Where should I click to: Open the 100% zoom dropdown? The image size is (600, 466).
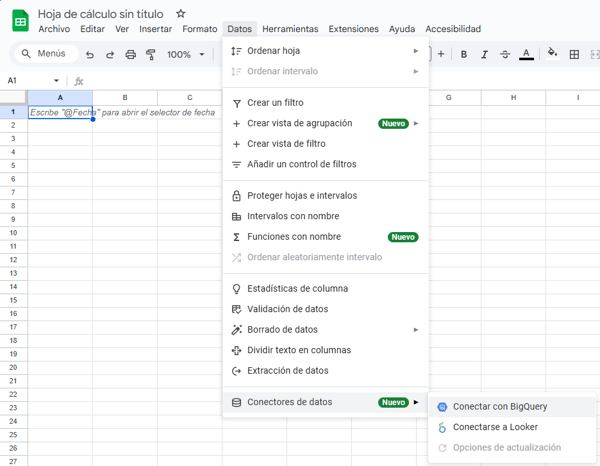[x=186, y=55]
